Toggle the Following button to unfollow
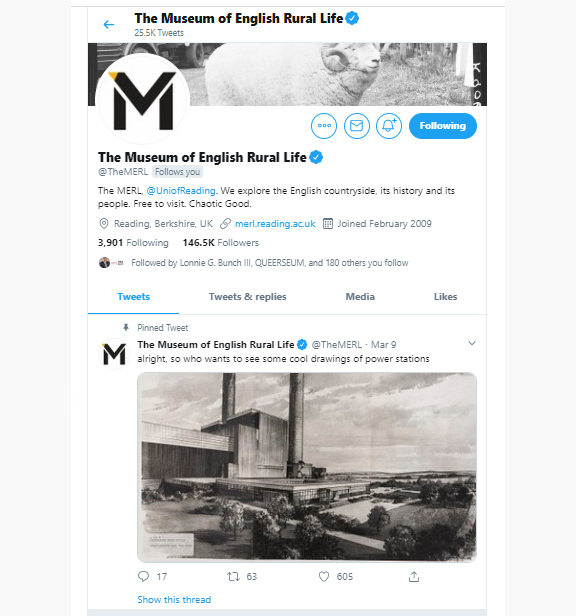Image resolution: width=576 pixels, height=616 pixels. [x=443, y=126]
